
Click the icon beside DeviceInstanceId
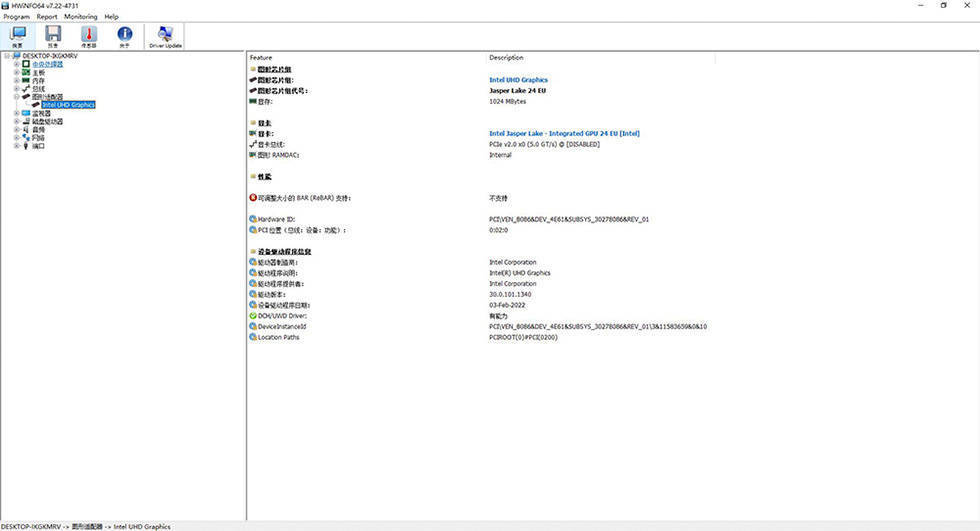click(253, 326)
